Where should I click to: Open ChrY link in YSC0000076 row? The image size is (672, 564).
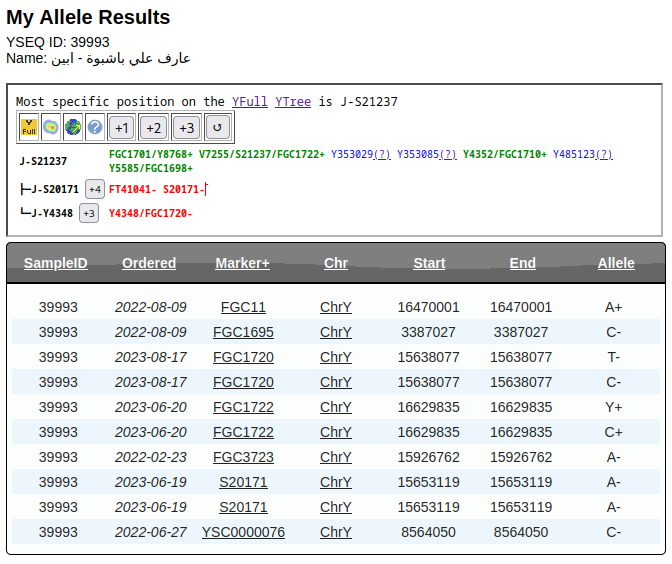[336, 532]
